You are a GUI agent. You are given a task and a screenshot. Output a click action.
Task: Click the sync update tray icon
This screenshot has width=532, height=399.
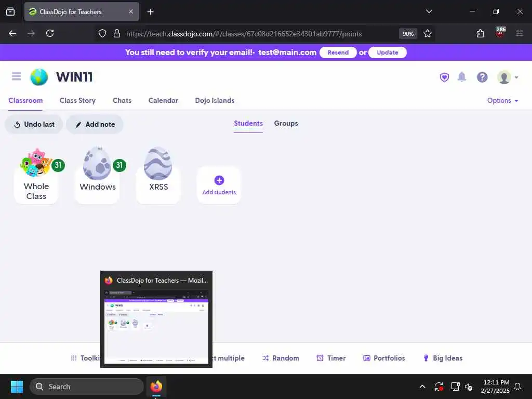tap(438, 387)
